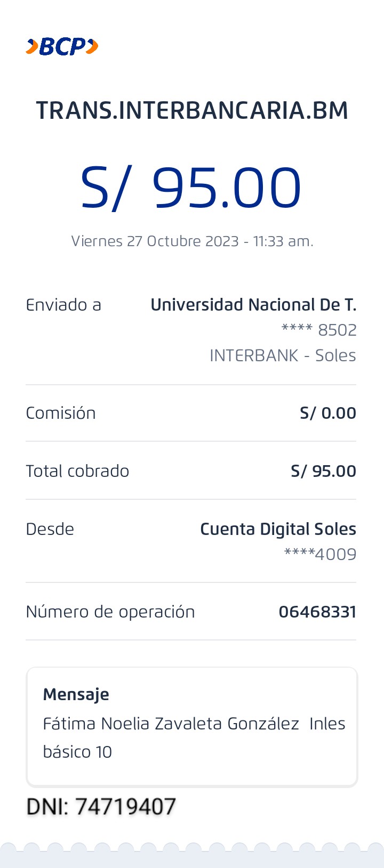Click the BCP logo
384x868 pixels.
pos(62,47)
